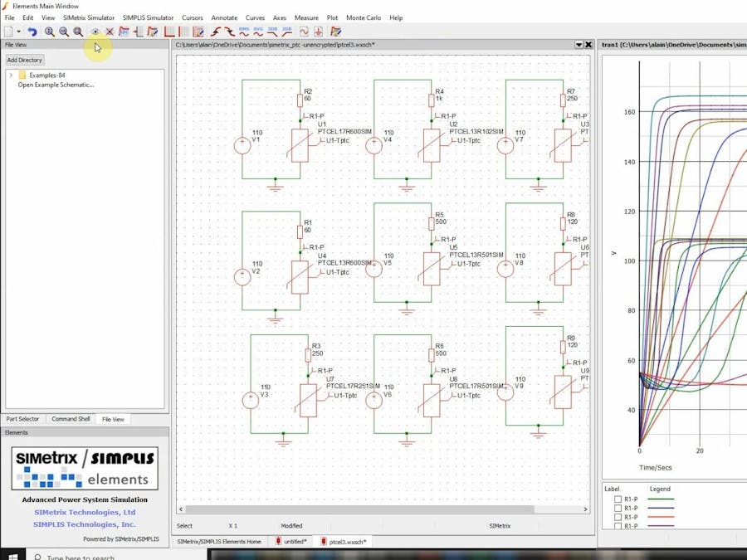Open the schematic window list dropdown arrow
Screen dimensions: 747x560
[579, 44]
